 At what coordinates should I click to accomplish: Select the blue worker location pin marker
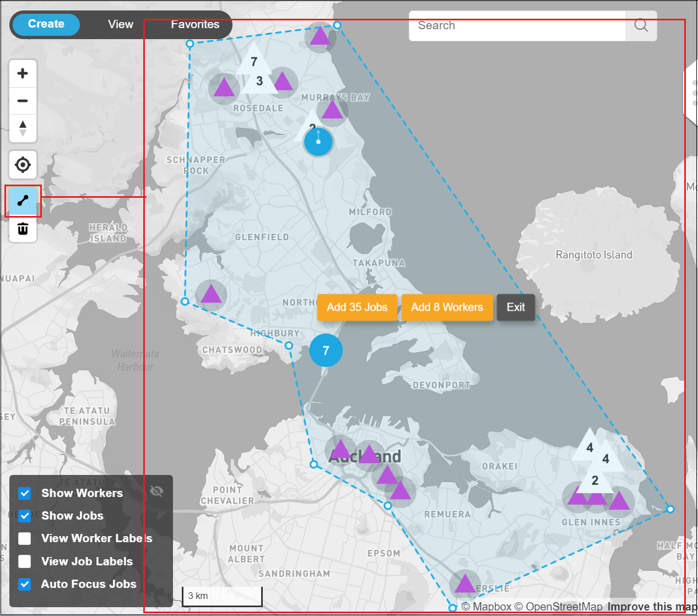tap(318, 142)
